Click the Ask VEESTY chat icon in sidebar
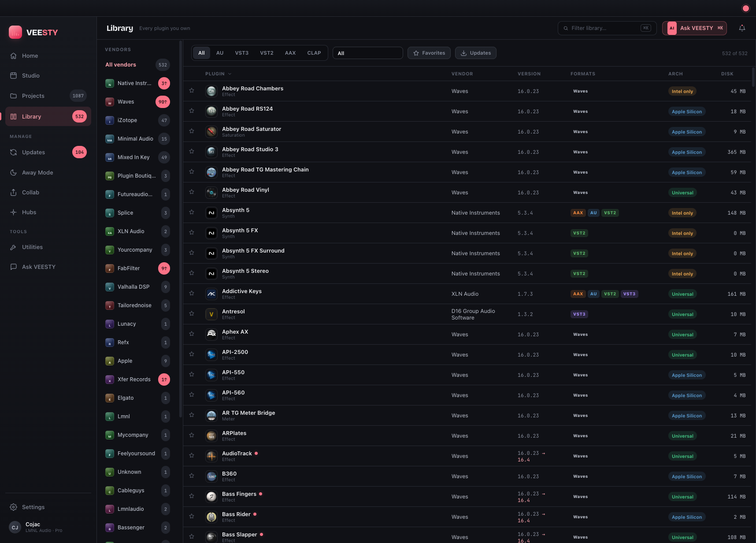756x543 pixels. [x=14, y=267]
